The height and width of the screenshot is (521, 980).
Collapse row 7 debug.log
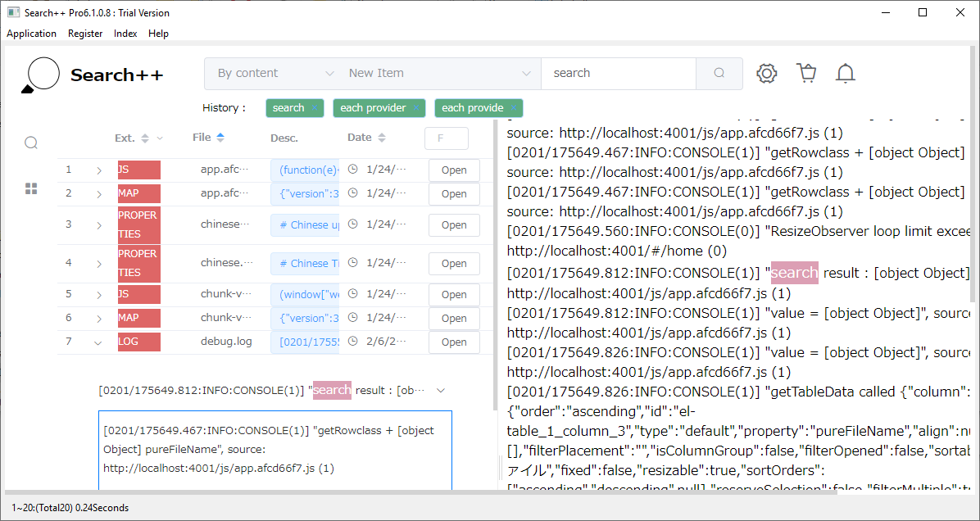coord(98,342)
